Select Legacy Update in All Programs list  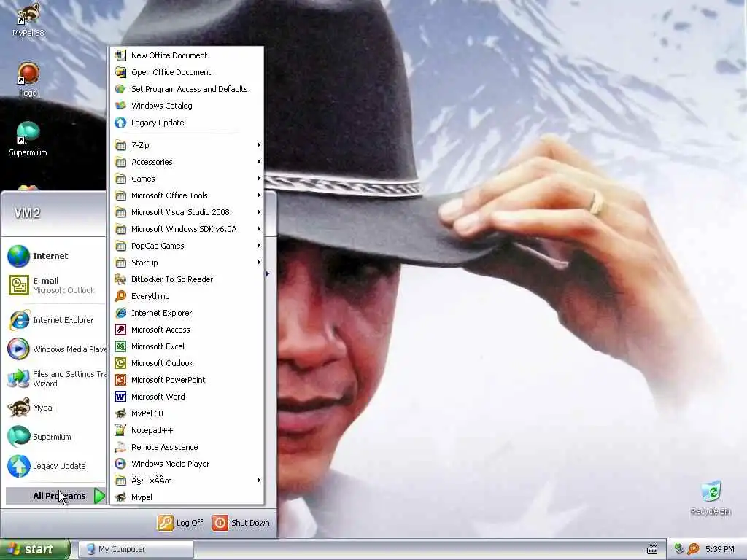tap(187, 122)
